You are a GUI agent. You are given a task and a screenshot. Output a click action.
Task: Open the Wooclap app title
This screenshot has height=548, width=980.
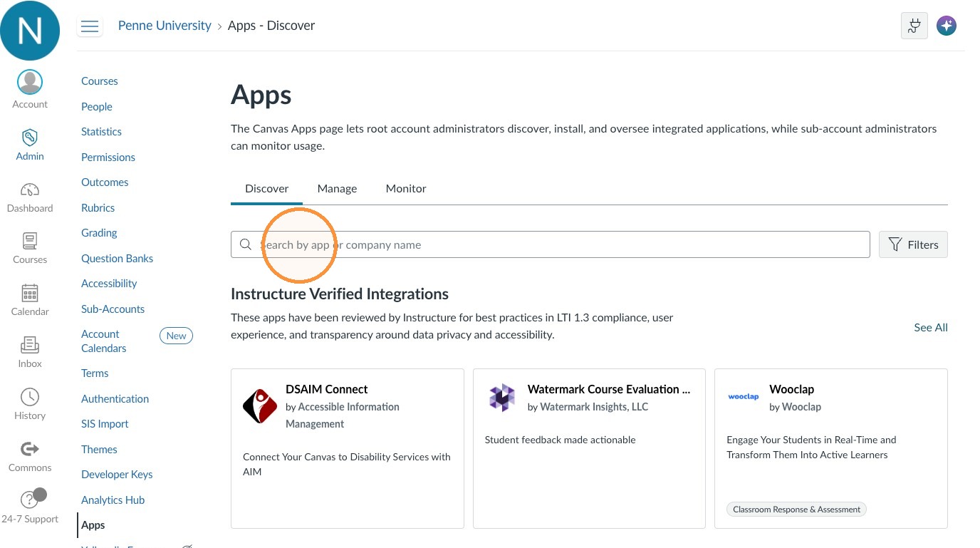pyautogui.click(x=791, y=389)
